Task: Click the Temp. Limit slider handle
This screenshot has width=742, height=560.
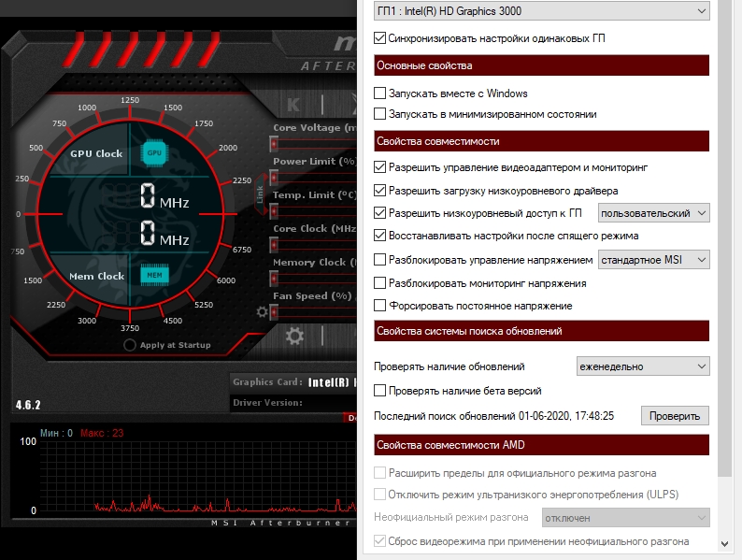Action: pyautogui.click(x=274, y=211)
